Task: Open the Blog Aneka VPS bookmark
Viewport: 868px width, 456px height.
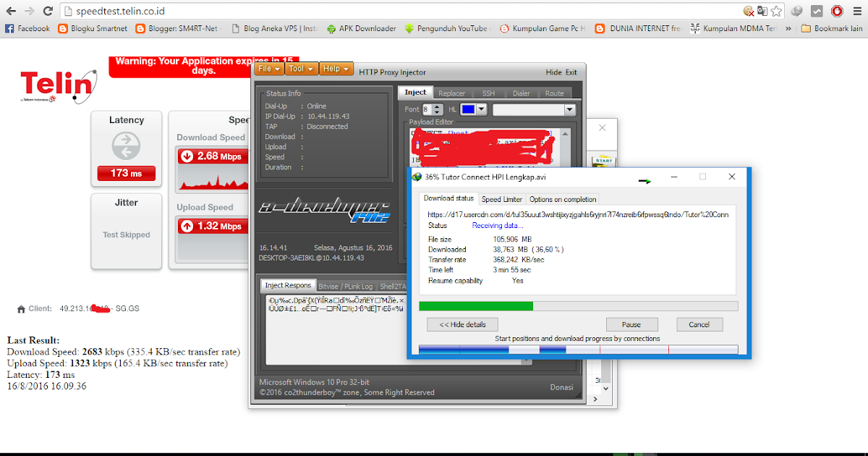Action: 275,28
